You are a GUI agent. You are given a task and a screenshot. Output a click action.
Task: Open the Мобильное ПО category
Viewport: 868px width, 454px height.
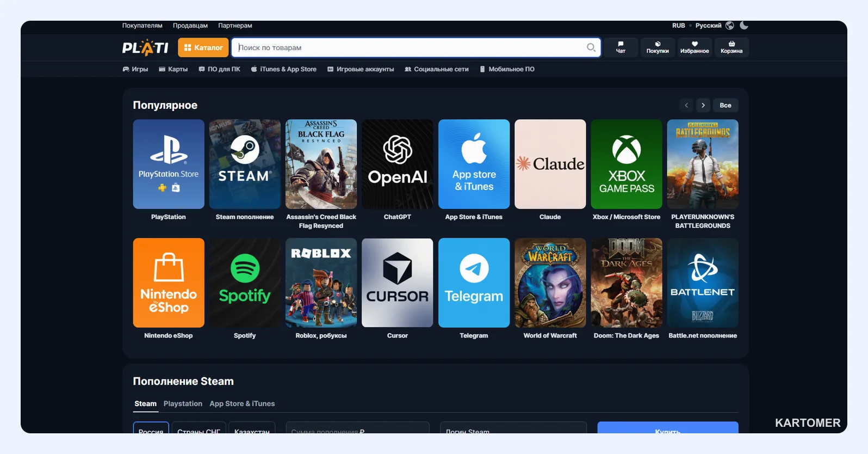tap(507, 69)
